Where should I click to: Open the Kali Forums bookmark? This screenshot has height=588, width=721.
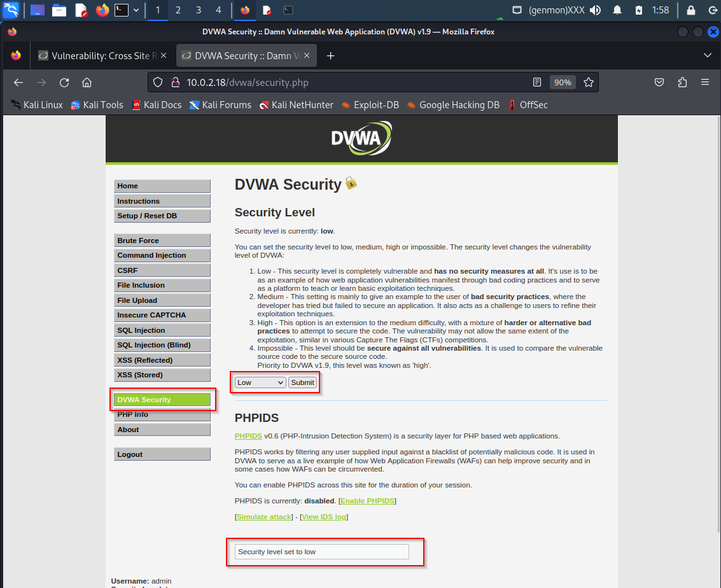[x=220, y=105]
